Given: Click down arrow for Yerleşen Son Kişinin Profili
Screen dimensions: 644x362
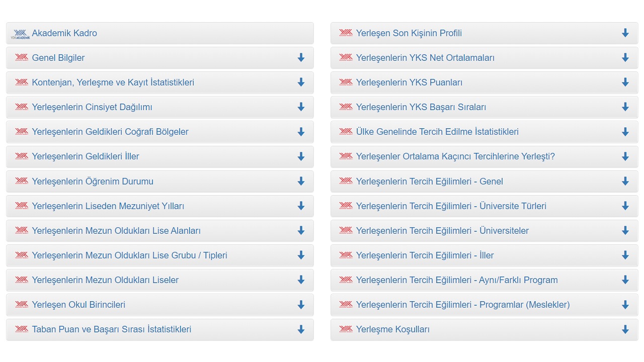Looking at the screenshot, I should click(x=625, y=33).
